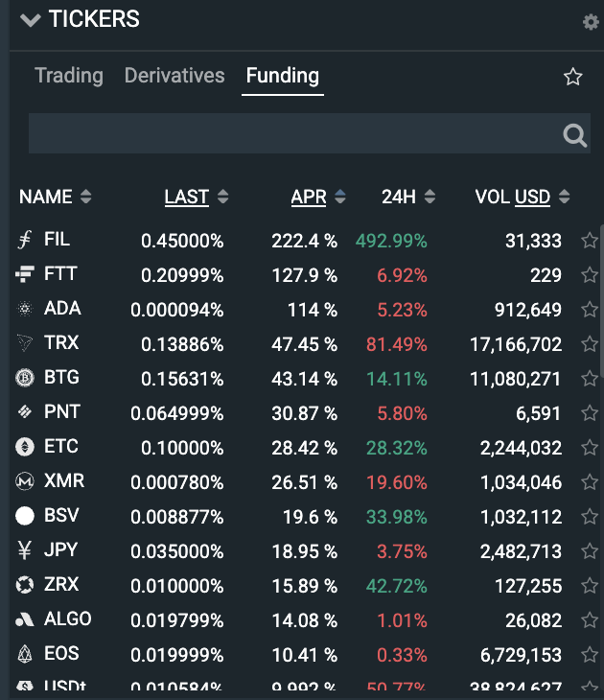Click the PNT coin icon

[25, 411]
